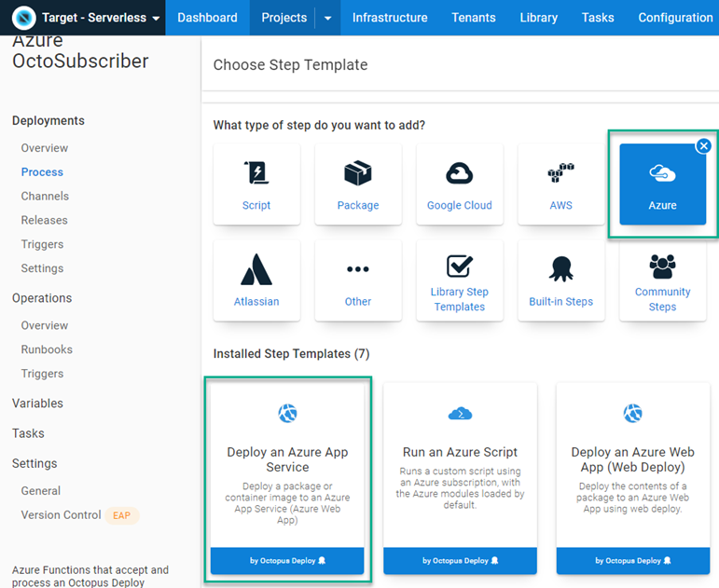The height and width of the screenshot is (588, 719).
Task: Choose Deploy an Azure App Service title
Action: click(x=287, y=459)
